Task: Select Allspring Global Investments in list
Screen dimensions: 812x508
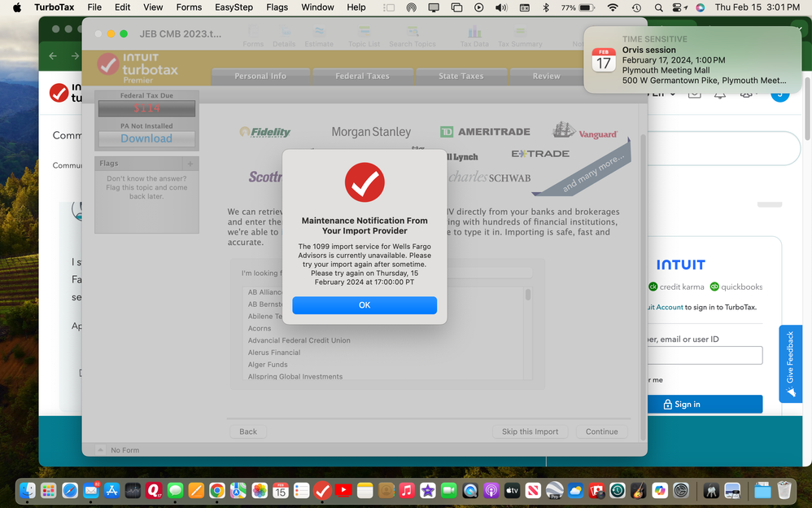Action: tap(295, 376)
